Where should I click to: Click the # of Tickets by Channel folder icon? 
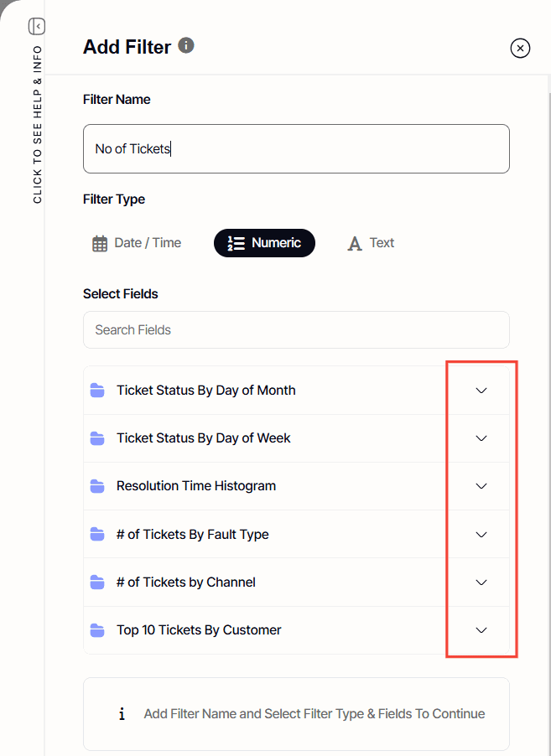97,583
